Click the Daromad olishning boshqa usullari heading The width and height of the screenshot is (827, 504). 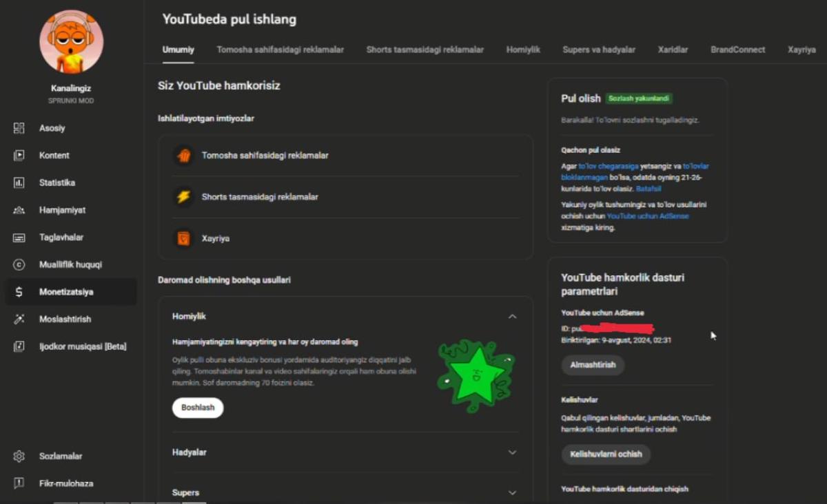(224, 280)
